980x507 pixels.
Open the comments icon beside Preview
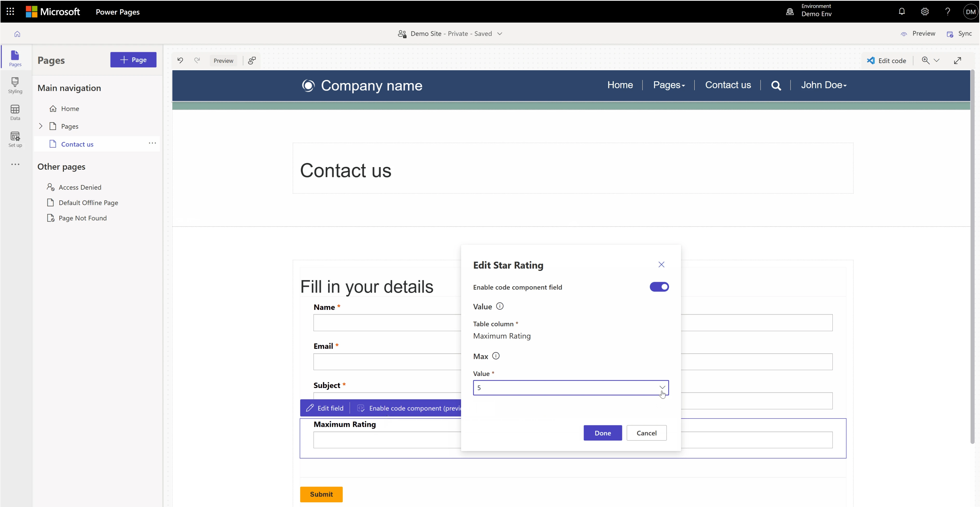point(252,60)
